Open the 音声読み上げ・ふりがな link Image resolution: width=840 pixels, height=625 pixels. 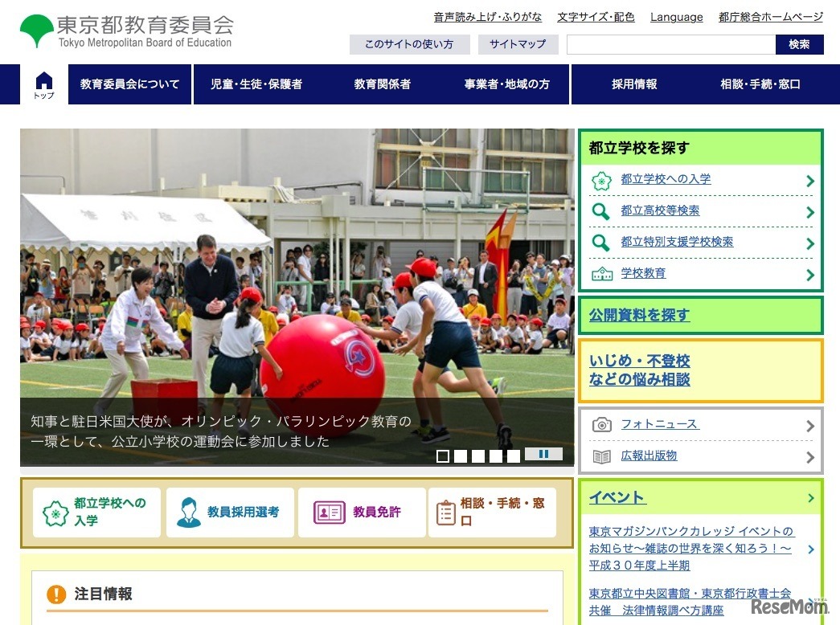(x=487, y=17)
